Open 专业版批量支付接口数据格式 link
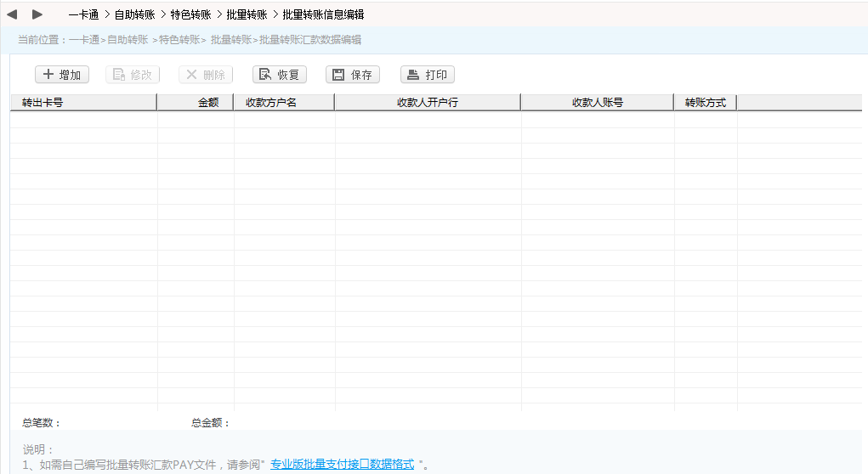The width and height of the screenshot is (868, 474). coord(342,465)
